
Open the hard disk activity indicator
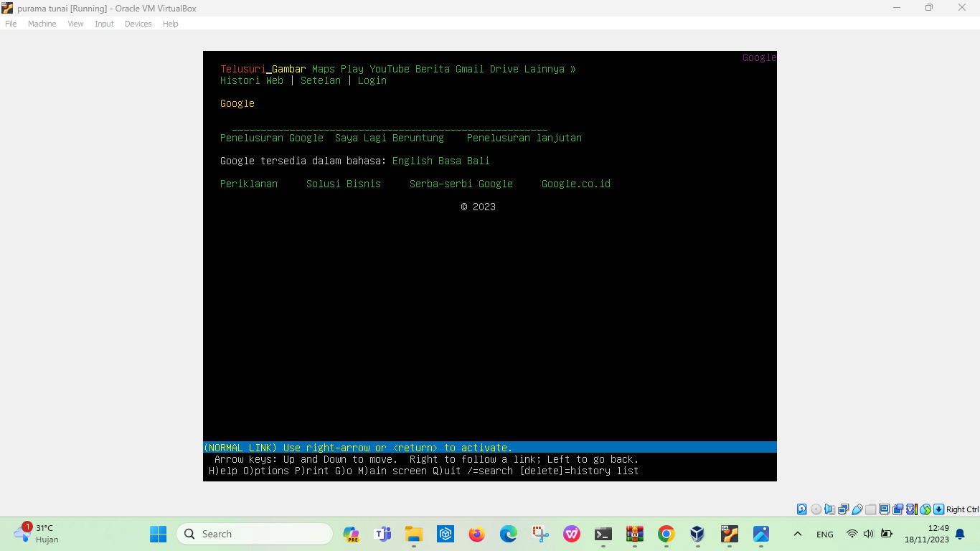(x=802, y=509)
